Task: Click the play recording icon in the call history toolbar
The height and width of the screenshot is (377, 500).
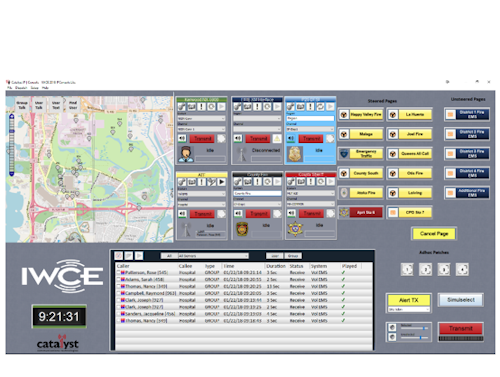Action: pyautogui.click(x=139, y=256)
